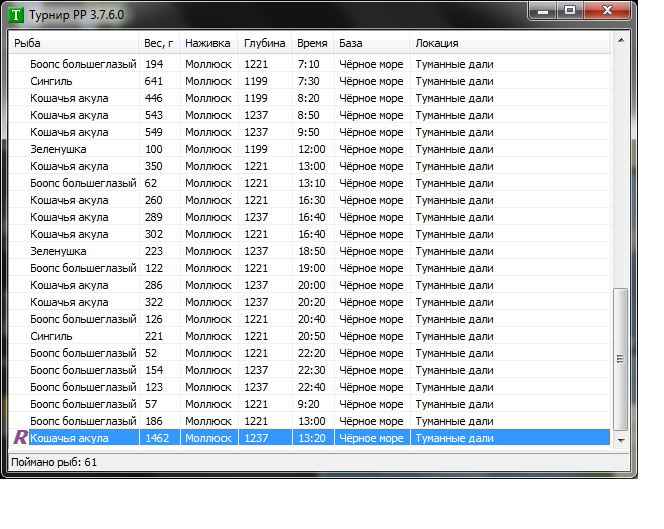Viewport: 664px width, 529px height.
Task: Select the Сингиль row weighing 641
Action: 310,81
